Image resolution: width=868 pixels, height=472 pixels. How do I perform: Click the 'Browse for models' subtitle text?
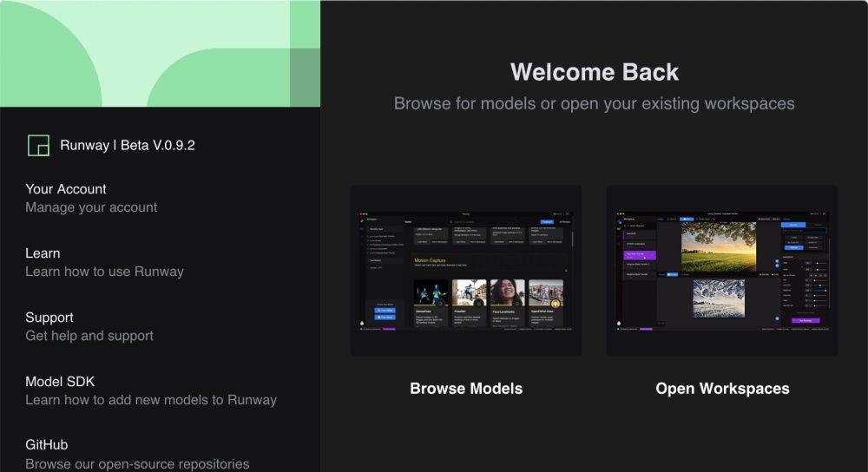[595, 103]
